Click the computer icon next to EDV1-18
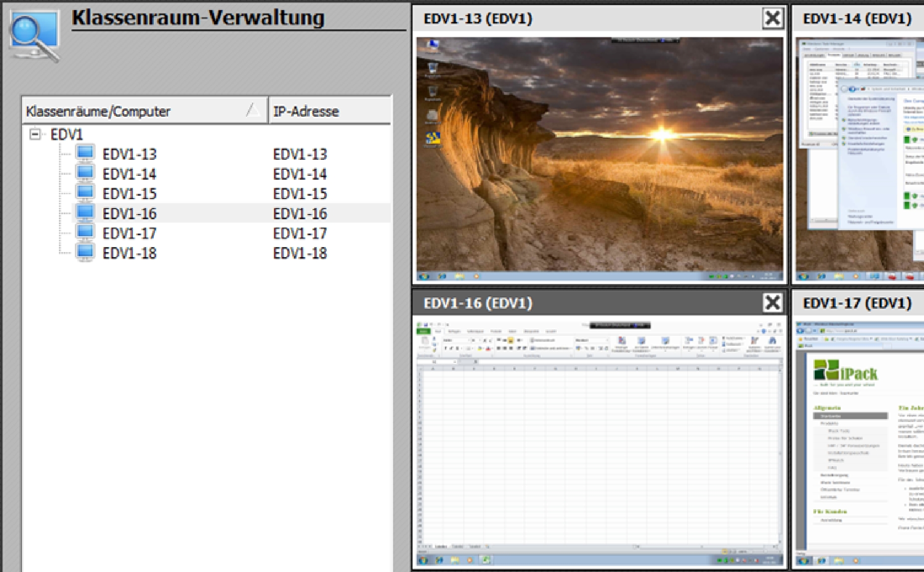 [85, 253]
